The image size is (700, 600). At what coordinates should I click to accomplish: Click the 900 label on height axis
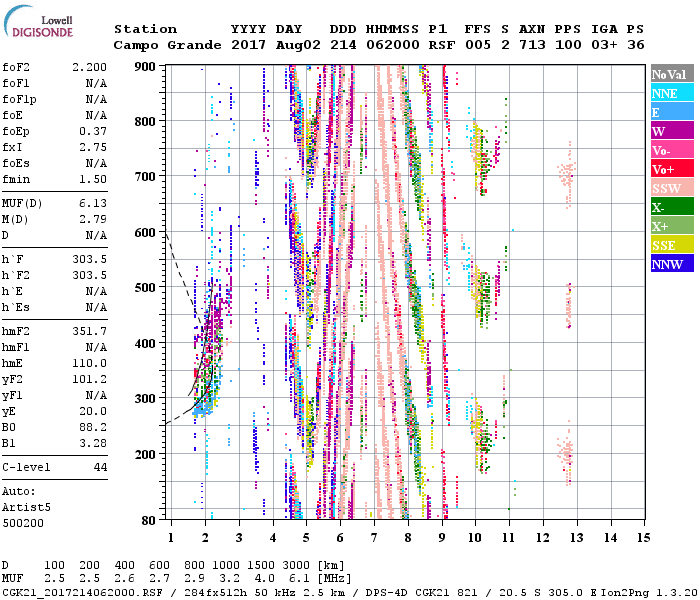146,66
